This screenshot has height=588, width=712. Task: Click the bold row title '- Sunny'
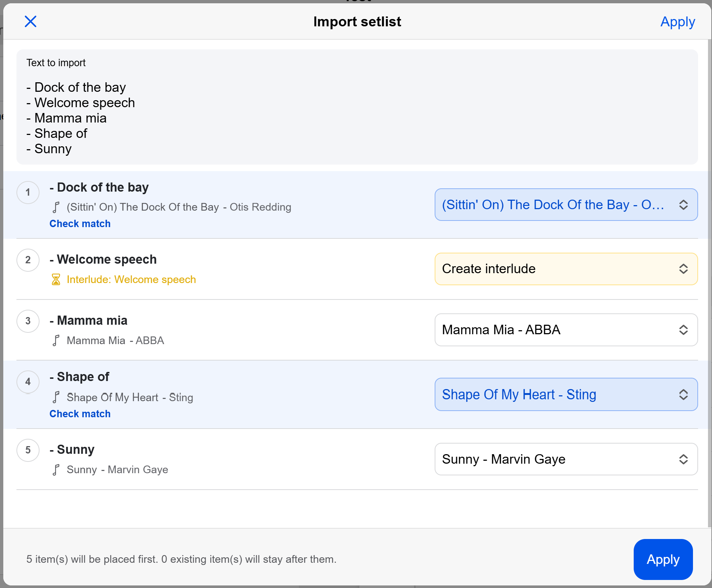point(72,449)
